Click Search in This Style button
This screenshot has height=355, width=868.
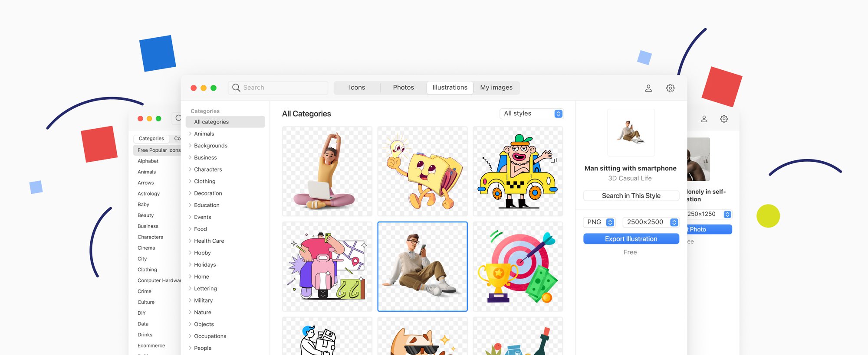[x=631, y=196]
